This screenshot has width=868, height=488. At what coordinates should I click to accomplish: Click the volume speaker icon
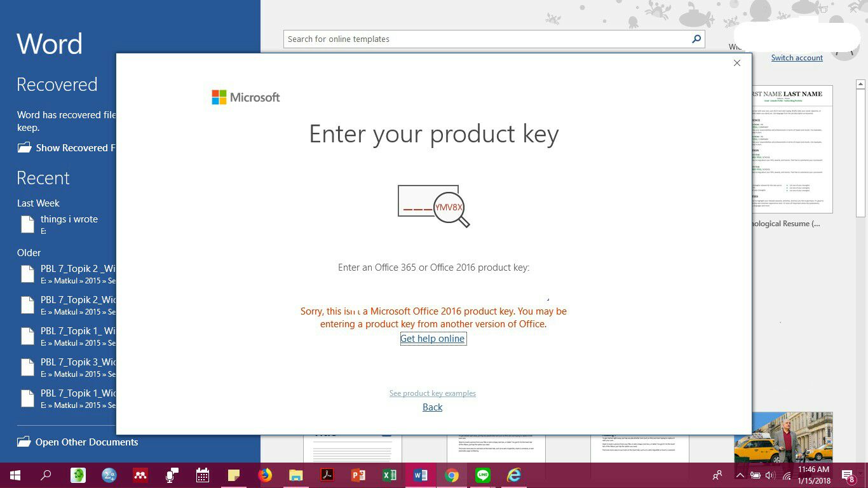click(771, 475)
